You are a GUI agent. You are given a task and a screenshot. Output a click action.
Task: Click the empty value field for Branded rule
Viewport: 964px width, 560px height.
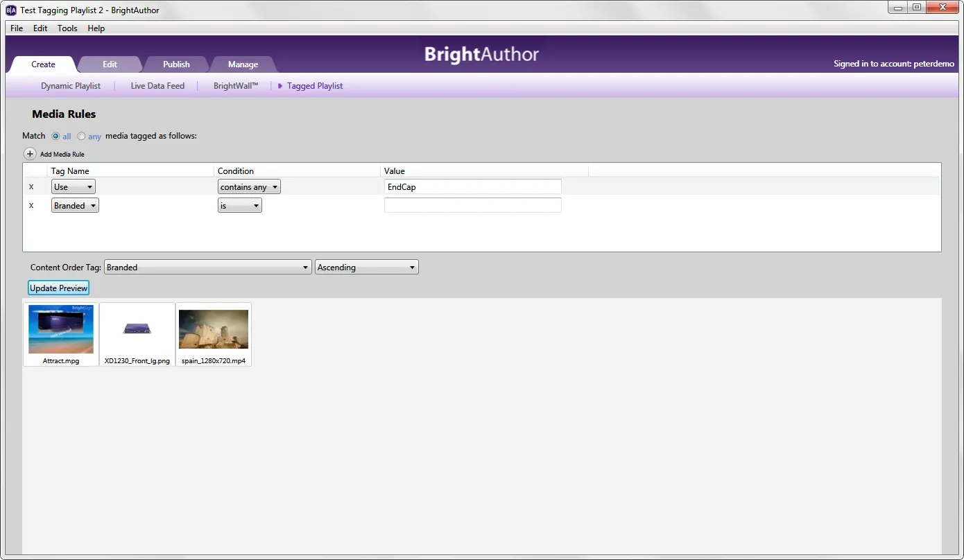472,205
